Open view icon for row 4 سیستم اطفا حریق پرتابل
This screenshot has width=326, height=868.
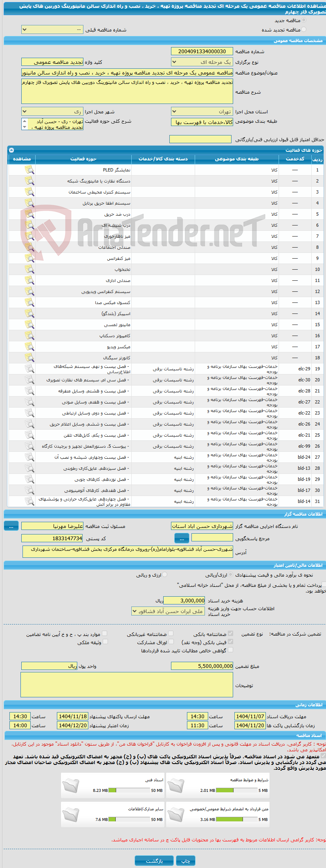pyautogui.click(x=29, y=203)
